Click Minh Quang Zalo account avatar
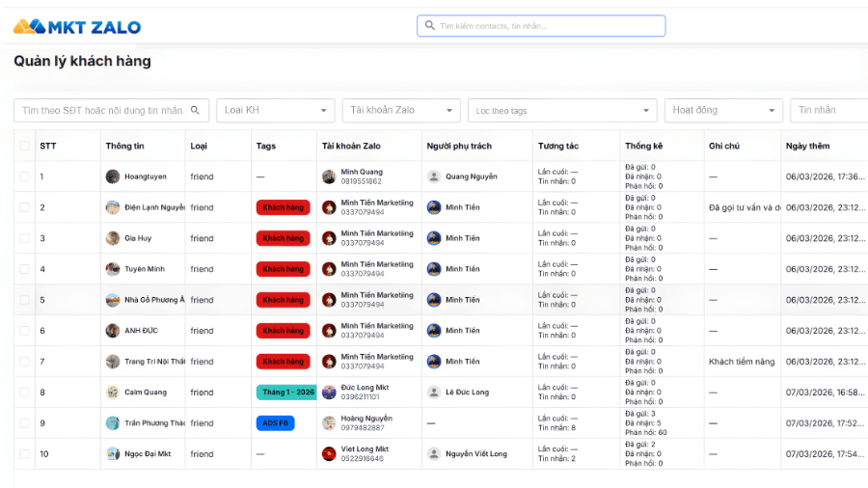 [329, 176]
